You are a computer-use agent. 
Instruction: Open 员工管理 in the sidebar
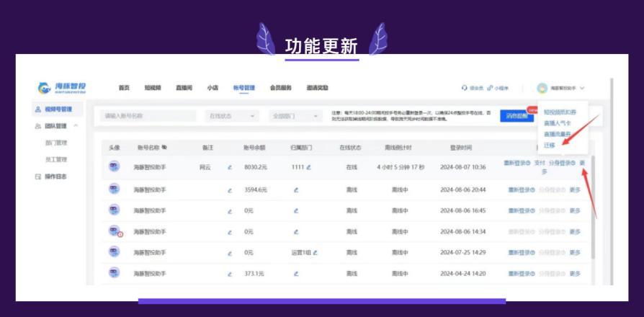(x=56, y=160)
